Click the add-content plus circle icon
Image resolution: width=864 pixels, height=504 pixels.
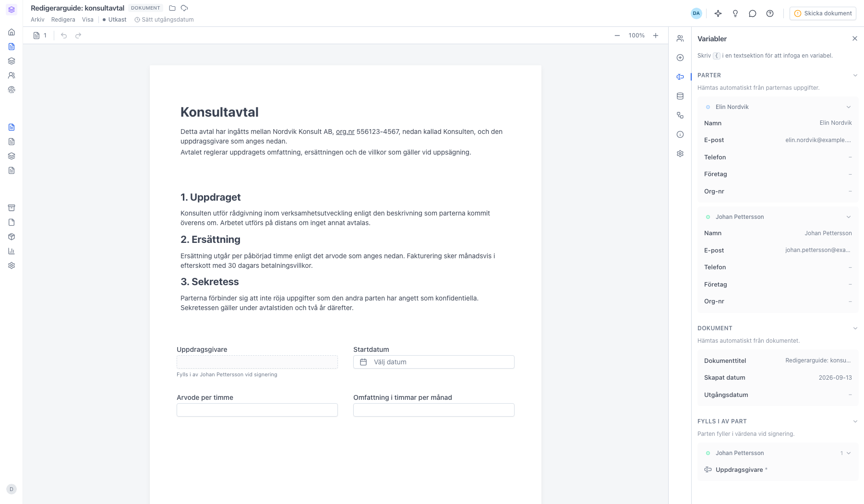[x=680, y=58]
